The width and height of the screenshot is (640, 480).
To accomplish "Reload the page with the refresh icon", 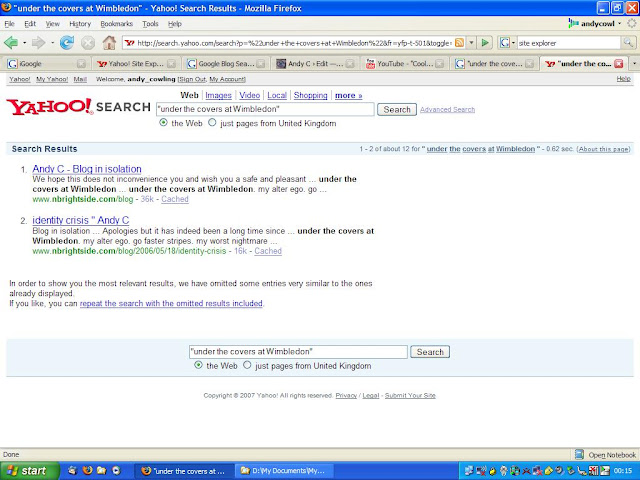I will [x=67, y=42].
